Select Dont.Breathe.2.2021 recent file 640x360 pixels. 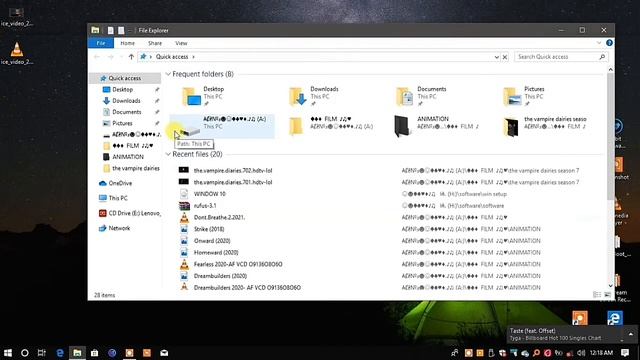pyautogui.click(x=219, y=217)
